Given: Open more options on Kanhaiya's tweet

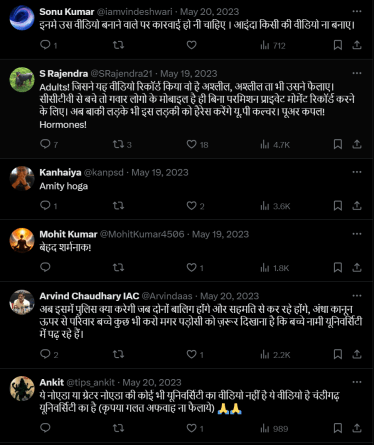Looking at the screenshot, I should point(357,172).
